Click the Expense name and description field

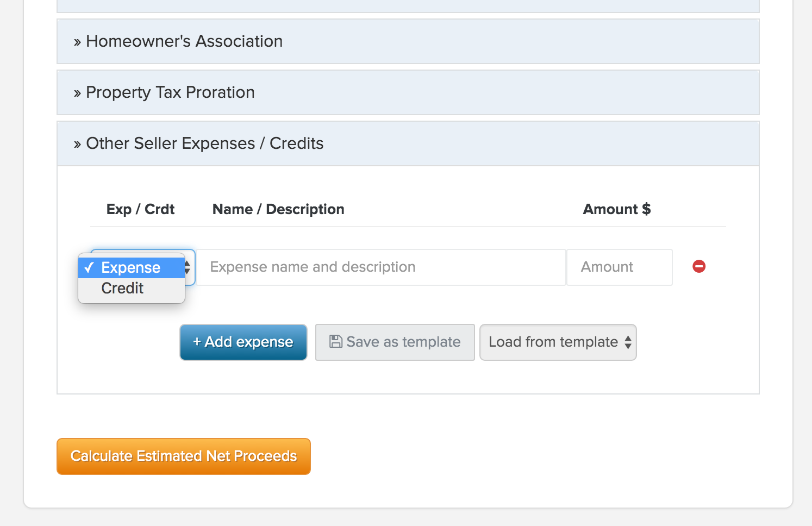pyautogui.click(x=381, y=267)
